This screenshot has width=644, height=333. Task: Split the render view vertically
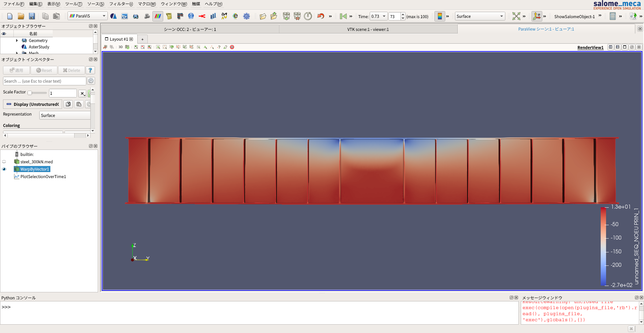click(618, 47)
